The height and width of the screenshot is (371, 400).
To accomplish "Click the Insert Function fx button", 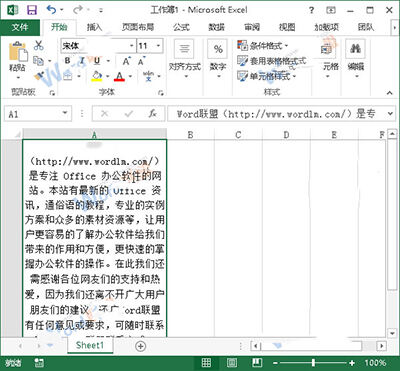I will click(x=152, y=114).
